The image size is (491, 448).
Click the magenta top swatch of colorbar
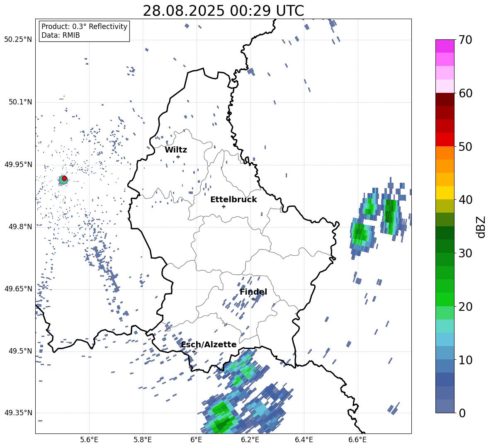tap(445, 46)
